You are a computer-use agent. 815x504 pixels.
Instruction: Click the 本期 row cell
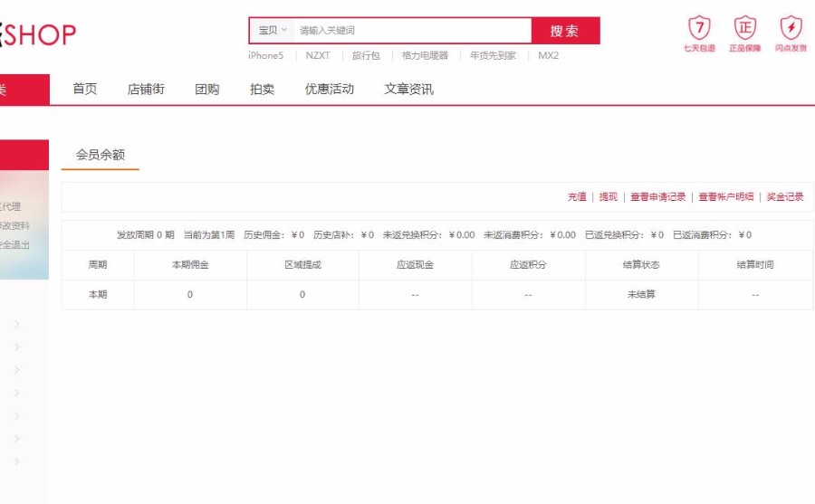pyautogui.click(x=98, y=295)
